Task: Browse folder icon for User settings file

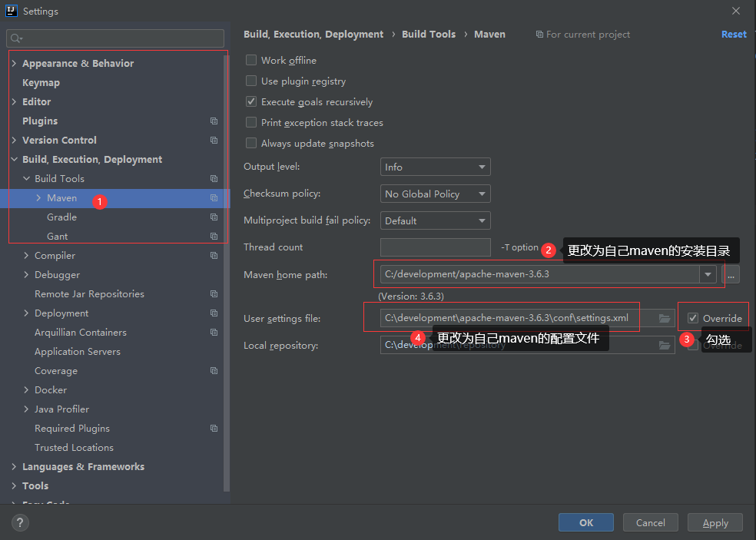Action: (665, 318)
